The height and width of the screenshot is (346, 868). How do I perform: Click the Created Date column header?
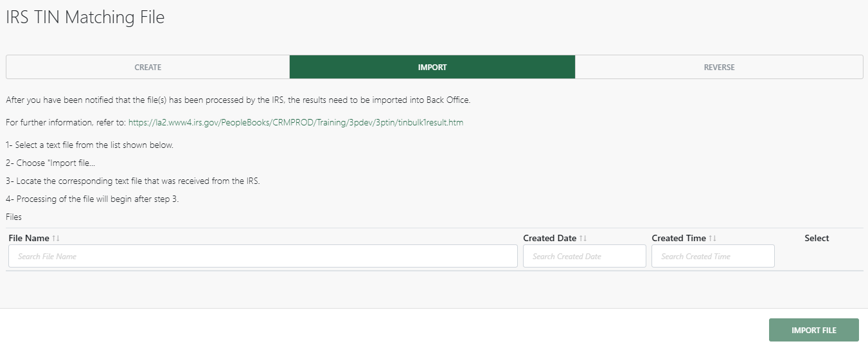coord(549,238)
